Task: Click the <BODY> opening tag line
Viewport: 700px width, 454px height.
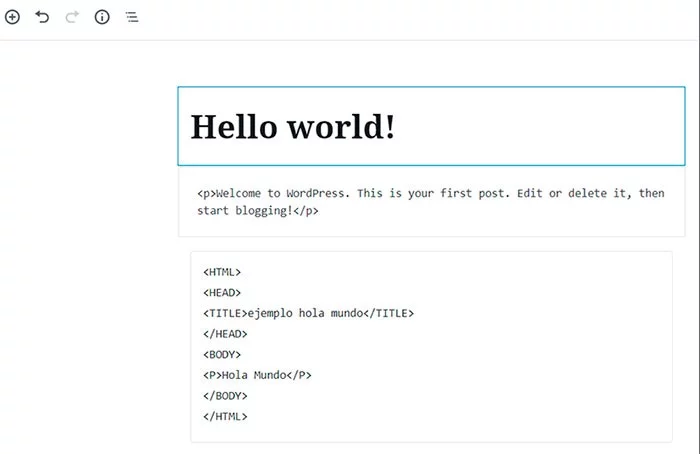Action: tap(222, 354)
